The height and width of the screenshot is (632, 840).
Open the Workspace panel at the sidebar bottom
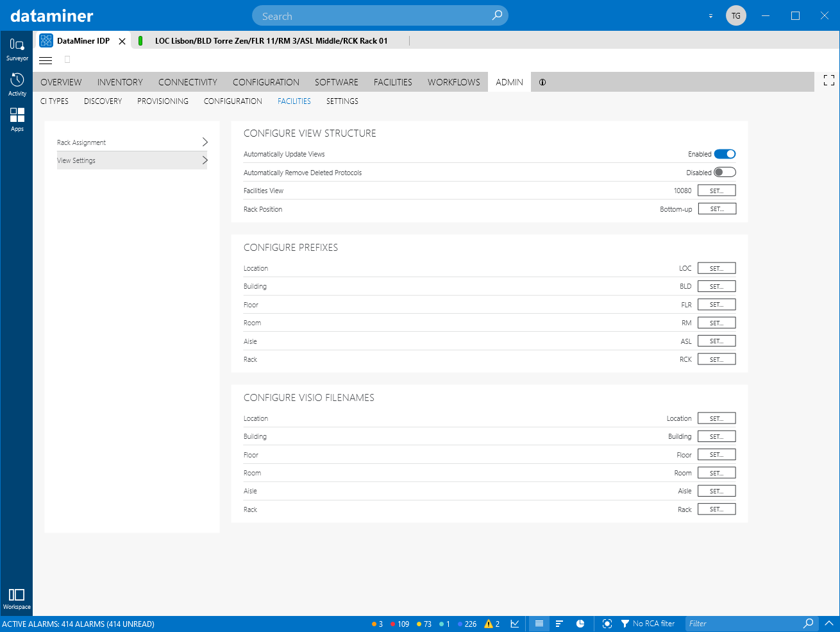click(17, 599)
